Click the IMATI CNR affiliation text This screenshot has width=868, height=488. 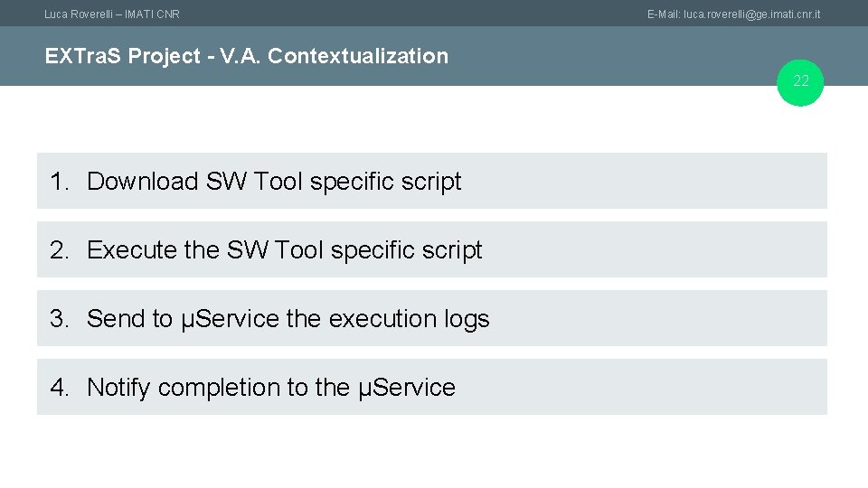[x=152, y=14]
